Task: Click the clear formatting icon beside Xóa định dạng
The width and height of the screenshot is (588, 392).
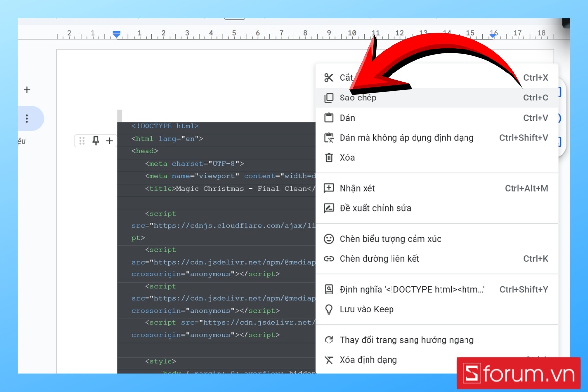Action: (x=329, y=359)
